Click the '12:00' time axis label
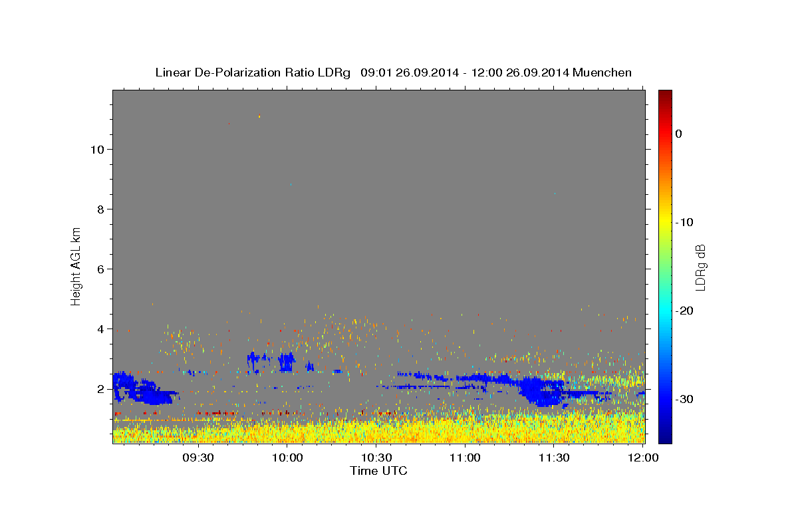 (x=642, y=458)
